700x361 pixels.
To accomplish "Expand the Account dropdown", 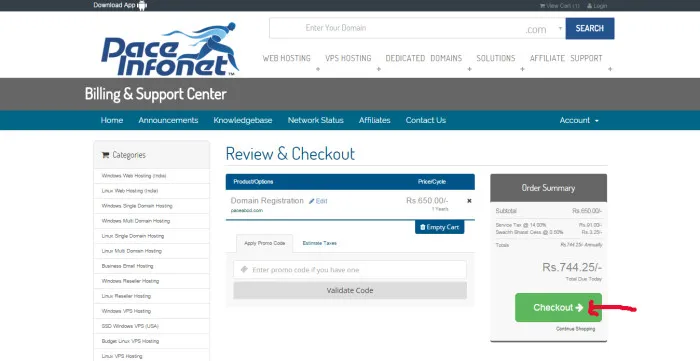I will click(x=579, y=120).
